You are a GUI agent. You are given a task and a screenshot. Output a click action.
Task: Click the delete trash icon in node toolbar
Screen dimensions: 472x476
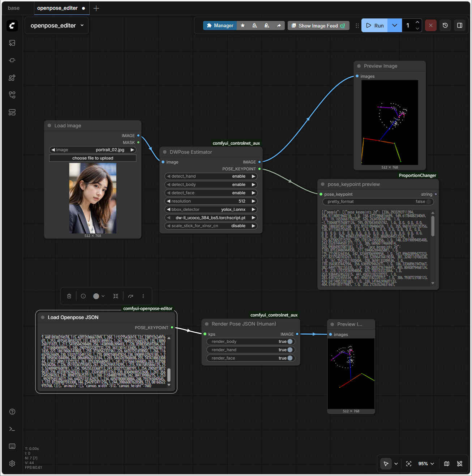(x=69, y=296)
